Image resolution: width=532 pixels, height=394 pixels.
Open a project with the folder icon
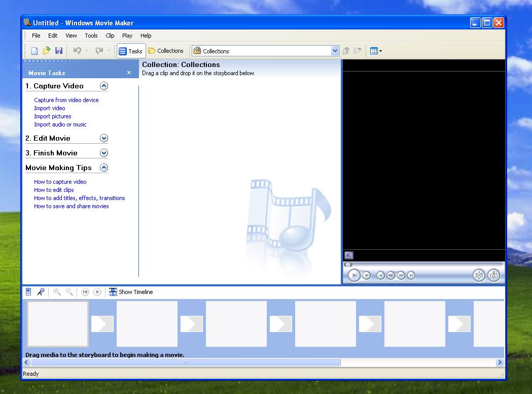pos(47,51)
